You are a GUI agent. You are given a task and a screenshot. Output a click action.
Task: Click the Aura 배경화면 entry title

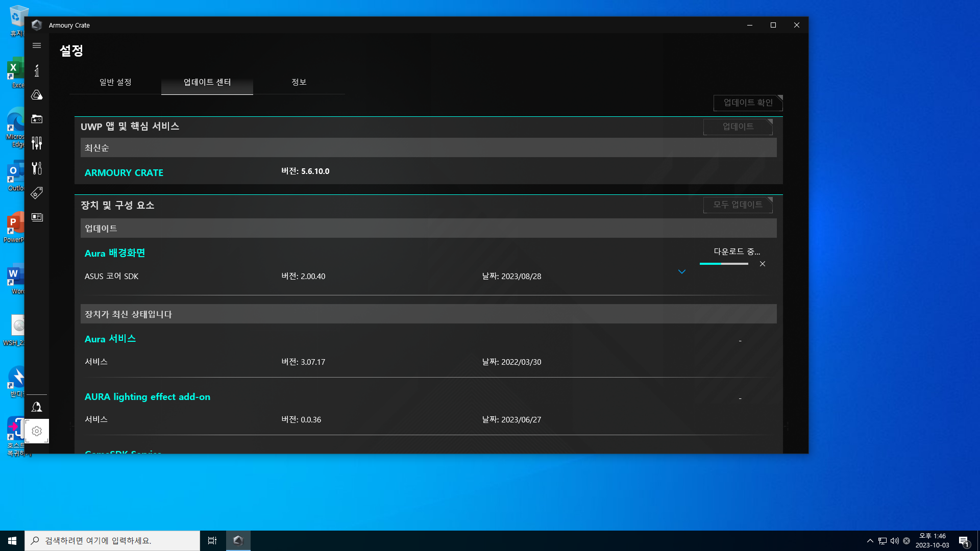115,253
